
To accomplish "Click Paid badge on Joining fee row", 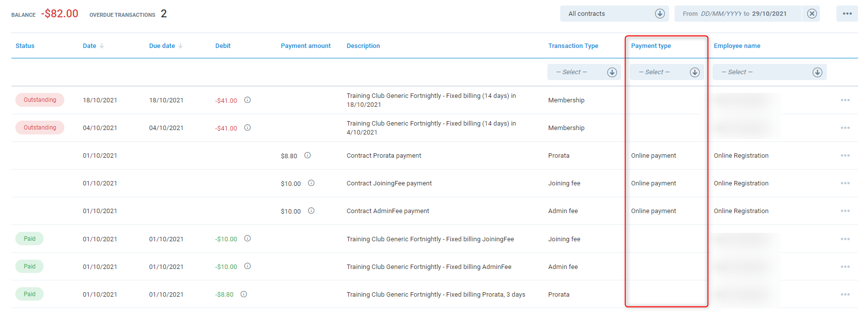I will click(30, 239).
